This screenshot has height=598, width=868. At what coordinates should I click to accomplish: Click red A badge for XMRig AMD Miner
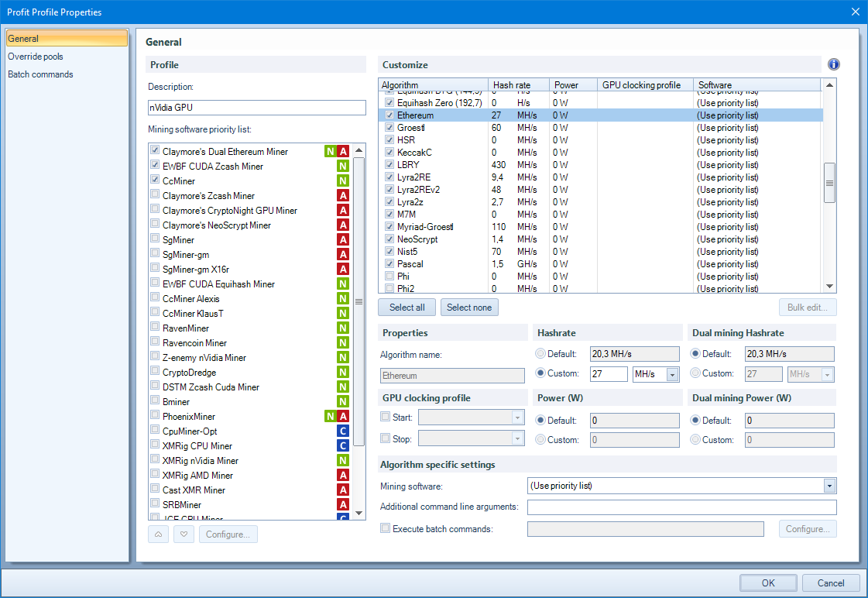343,475
